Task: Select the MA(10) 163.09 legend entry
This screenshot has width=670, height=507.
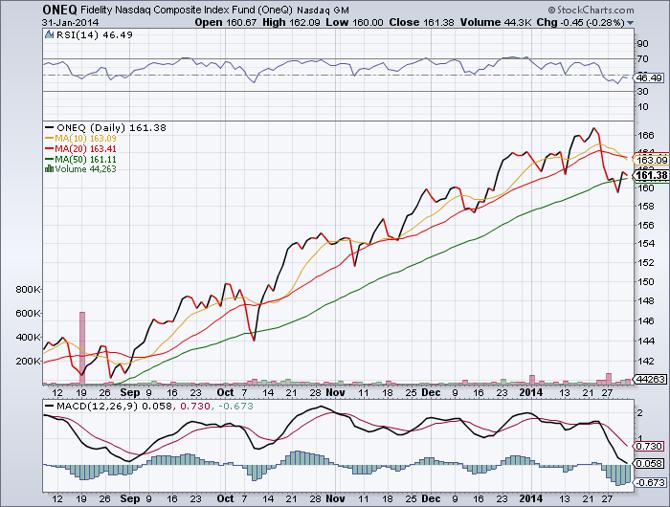Action: coord(80,138)
